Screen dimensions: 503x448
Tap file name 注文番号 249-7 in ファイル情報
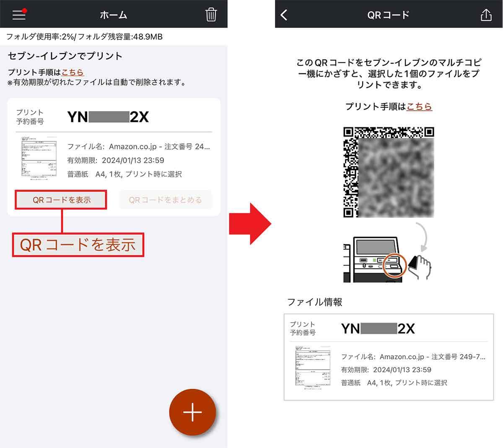[x=413, y=357]
